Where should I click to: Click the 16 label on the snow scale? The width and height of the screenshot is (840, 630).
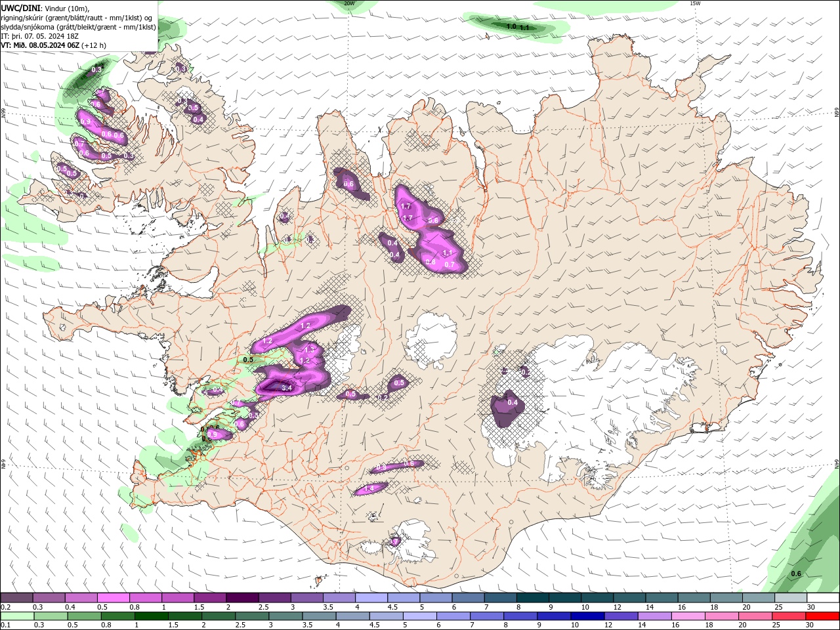[682, 607]
